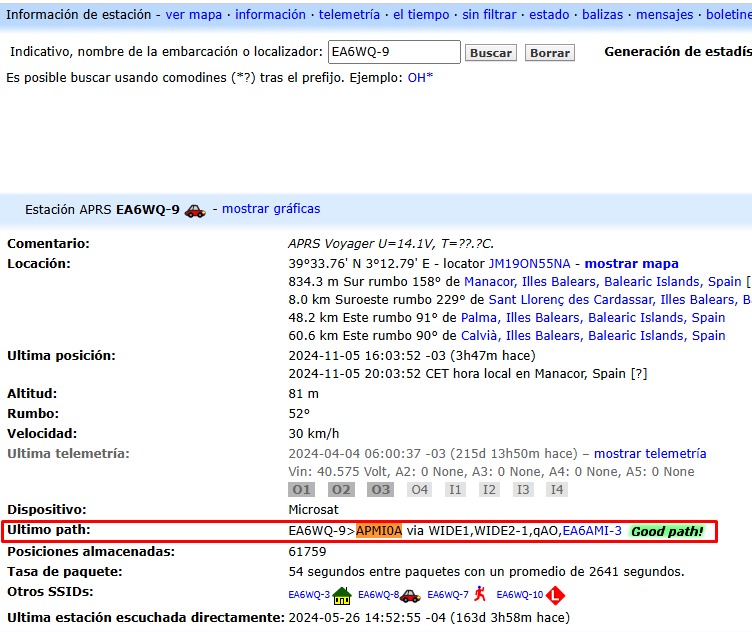Click the Buscar button
This screenshot has height=632, width=752.
click(x=491, y=53)
